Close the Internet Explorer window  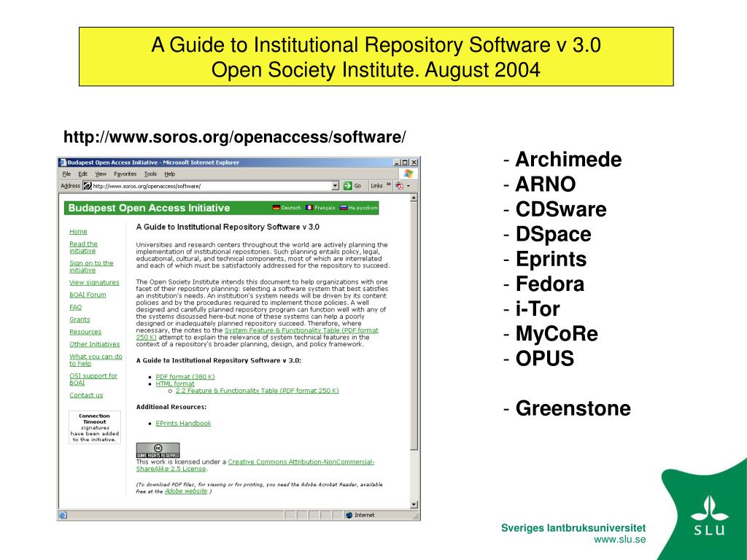(414, 163)
